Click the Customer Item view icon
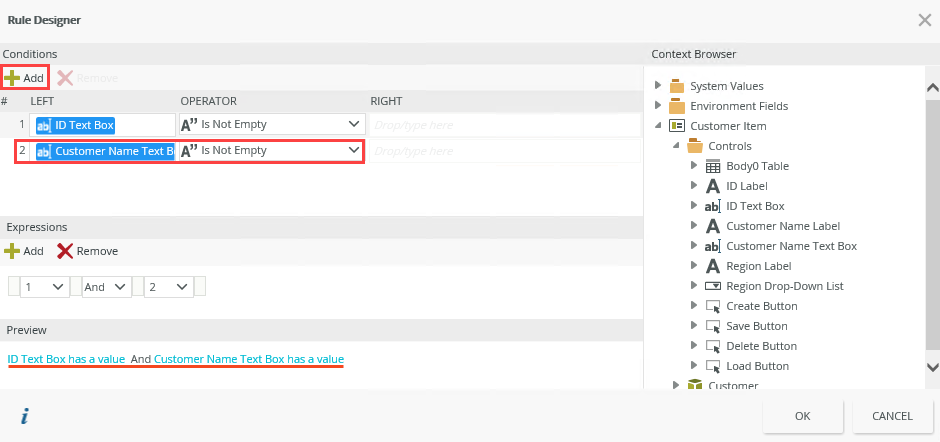This screenshot has width=940, height=442. click(677, 126)
